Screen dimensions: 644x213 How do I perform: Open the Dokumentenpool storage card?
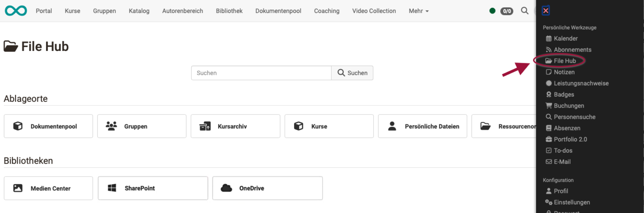pyautogui.click(x=48, y=126)
